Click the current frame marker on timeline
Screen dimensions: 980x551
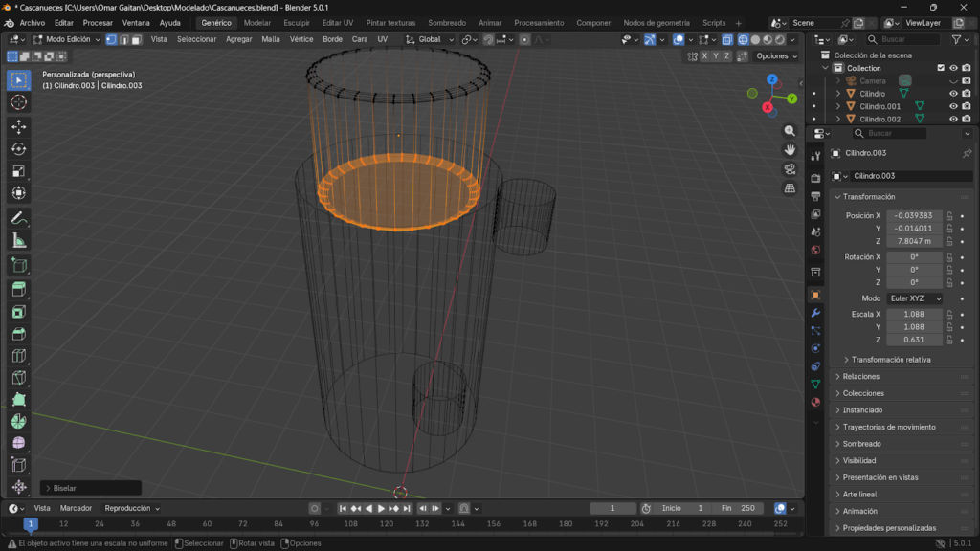tap(31, 524)
